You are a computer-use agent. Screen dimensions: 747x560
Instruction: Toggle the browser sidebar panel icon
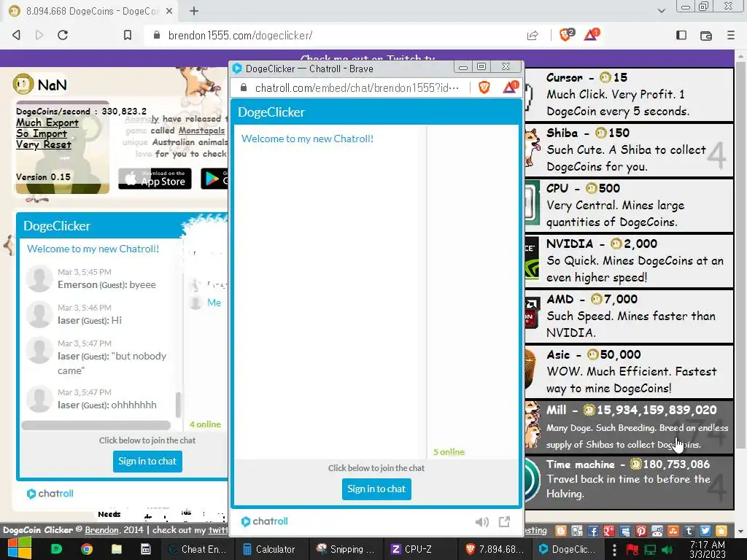pyautogui.click(x=681, y=35)
